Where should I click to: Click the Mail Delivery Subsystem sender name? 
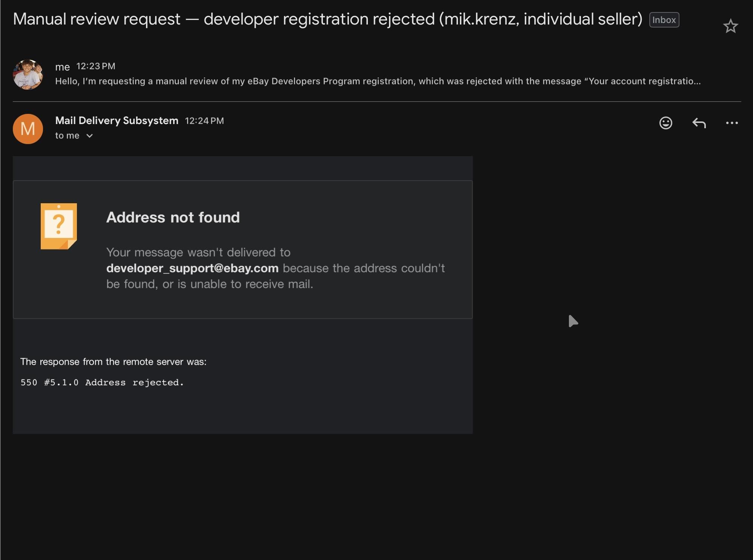[x=117, y=121]
